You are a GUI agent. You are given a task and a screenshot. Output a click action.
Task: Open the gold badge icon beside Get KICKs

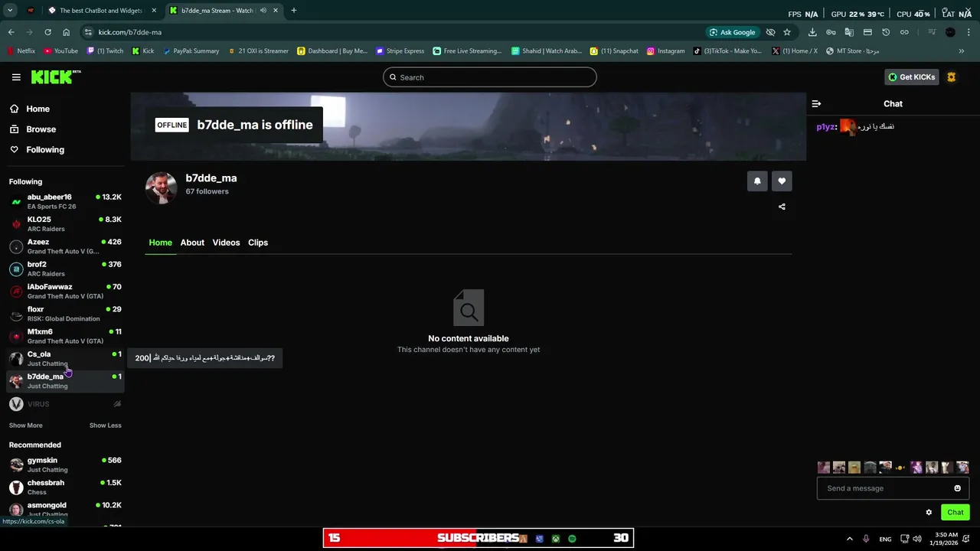[x=951, y=77]
